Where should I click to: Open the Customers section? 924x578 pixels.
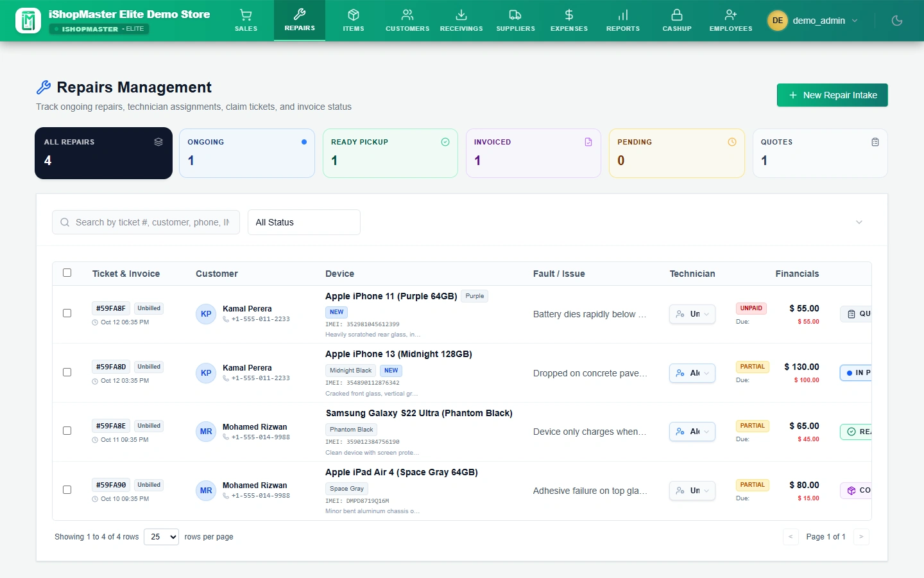[x=407, y=21]
